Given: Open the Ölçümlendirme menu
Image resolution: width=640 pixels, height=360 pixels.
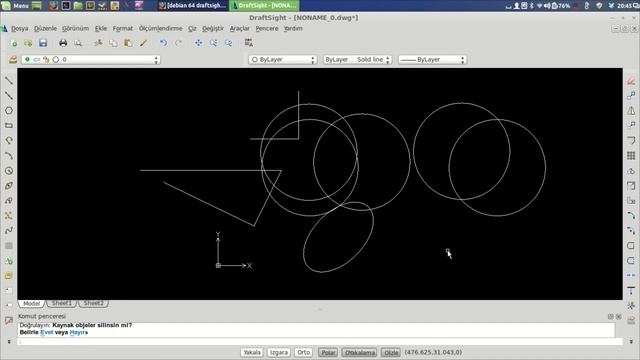Looking at the screenshot, I should [x=160, y=29].
